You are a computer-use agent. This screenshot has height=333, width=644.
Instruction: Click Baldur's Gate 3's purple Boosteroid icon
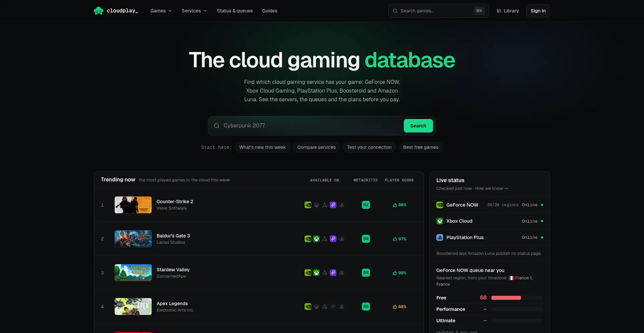333,239
